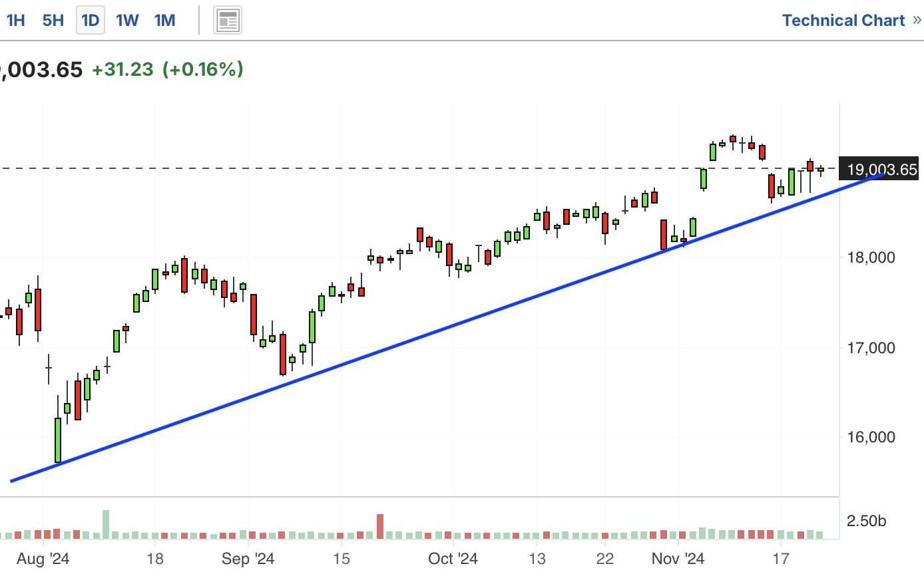Screen dimensions: 924x580
Task: Open the chart layout news icon
Action: (228, 21)
